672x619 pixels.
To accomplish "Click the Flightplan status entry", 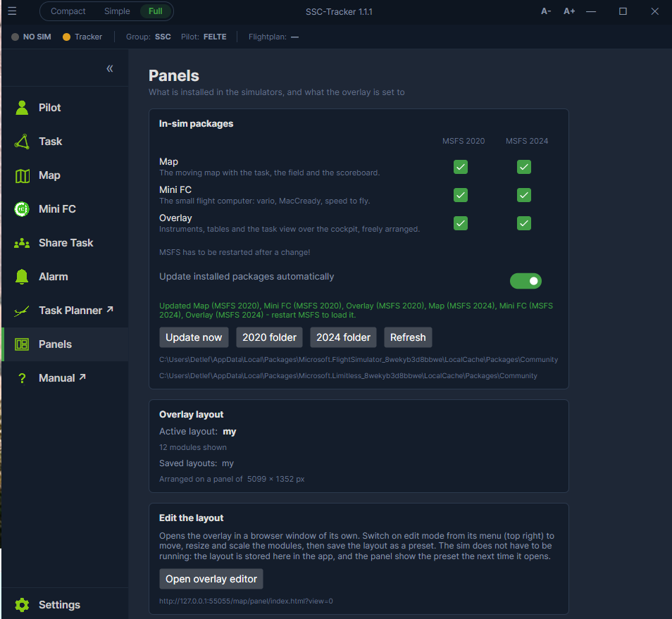I will (x=273, y=37).
